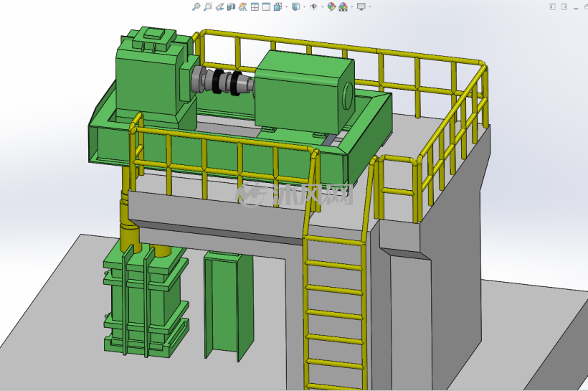Viewport: 588px width, 391px height.
Task: Expand the Hide/Show Items dropdown arrow
Action: click(x=322, y=6)
